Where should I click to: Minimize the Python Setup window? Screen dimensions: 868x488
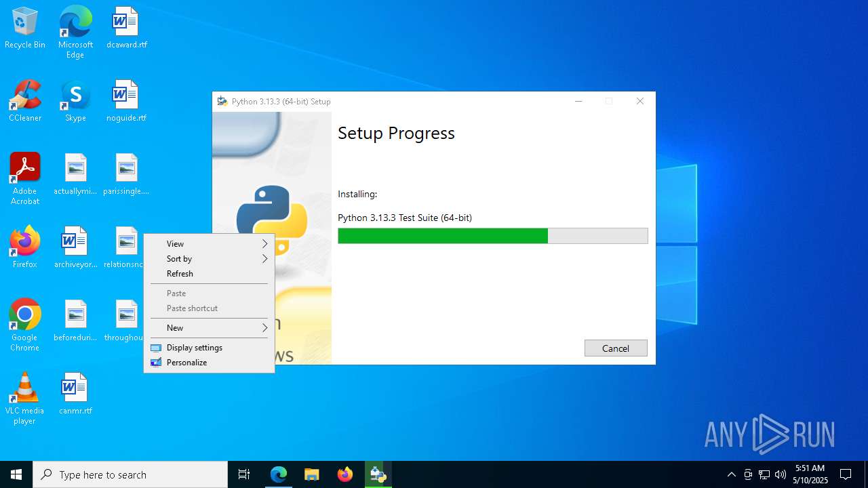578,102
